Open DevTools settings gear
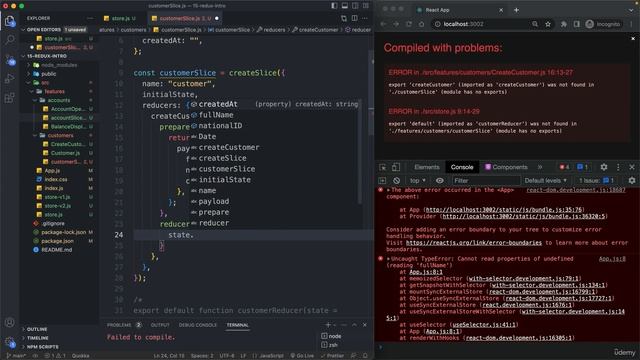 coord(604,167)
